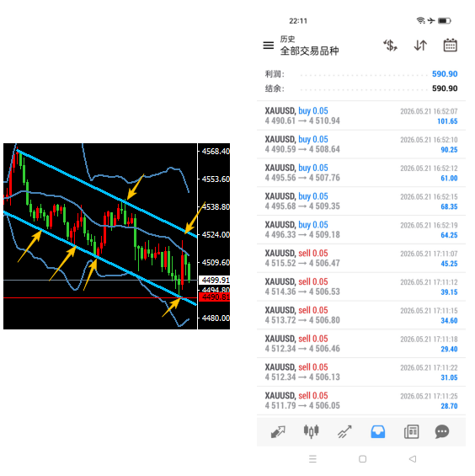Tap the sort arrows icon
Image resolution: width=475 pixels, height=476 pixels.
pos(420,45)
